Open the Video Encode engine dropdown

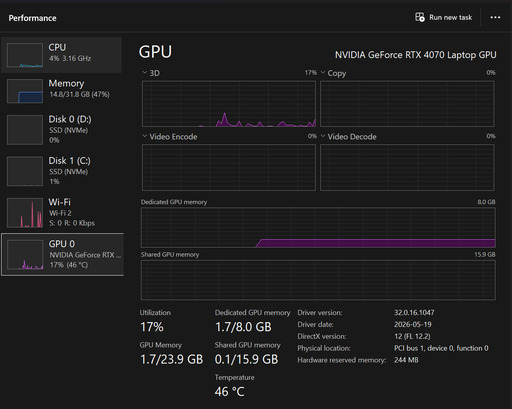144,136
